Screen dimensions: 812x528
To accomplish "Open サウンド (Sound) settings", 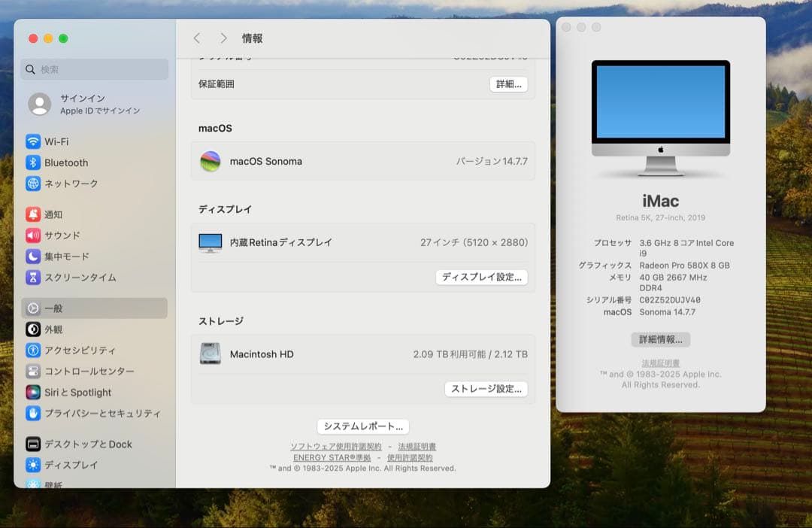I will 59,235.
